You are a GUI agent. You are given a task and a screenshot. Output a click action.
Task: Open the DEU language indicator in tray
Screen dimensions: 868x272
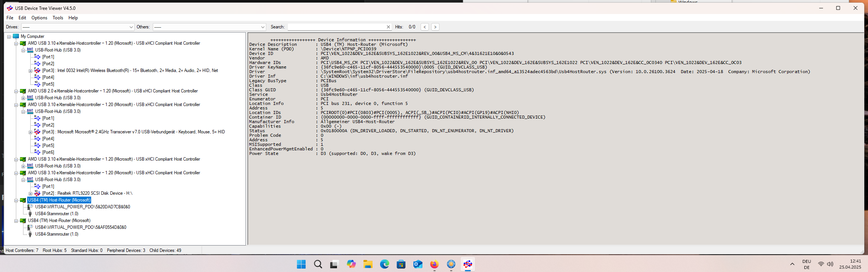click(x=807, y=264)
